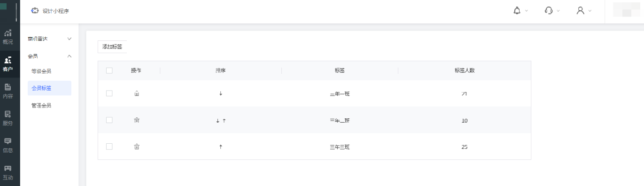Screen dimensions: 644x186
Task: Check the box for the 三年三班 row
Action: click(109, 147)
